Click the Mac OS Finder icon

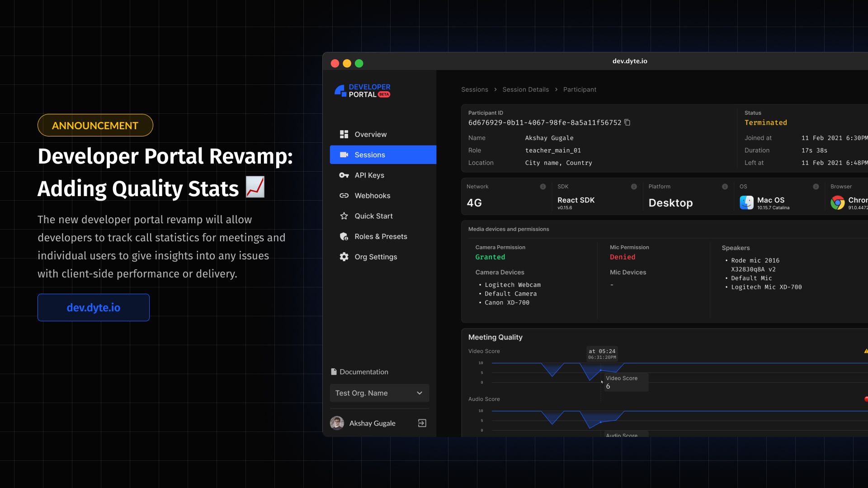coord(747,202)
